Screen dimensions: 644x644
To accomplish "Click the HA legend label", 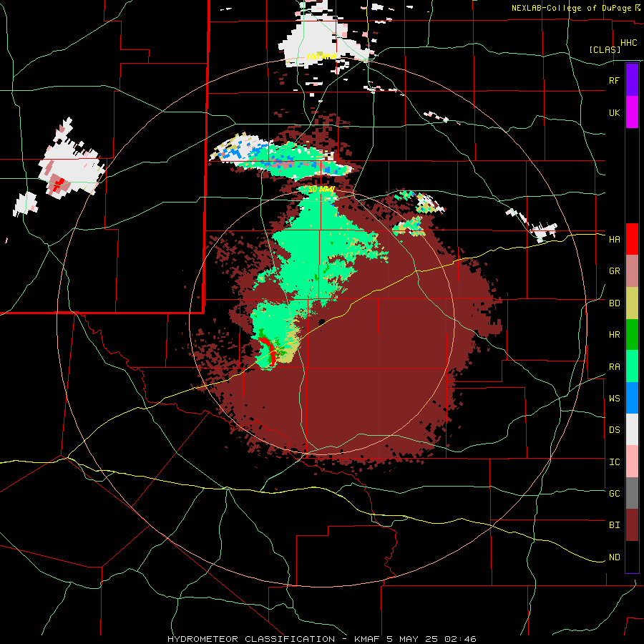I will (614, 239).
